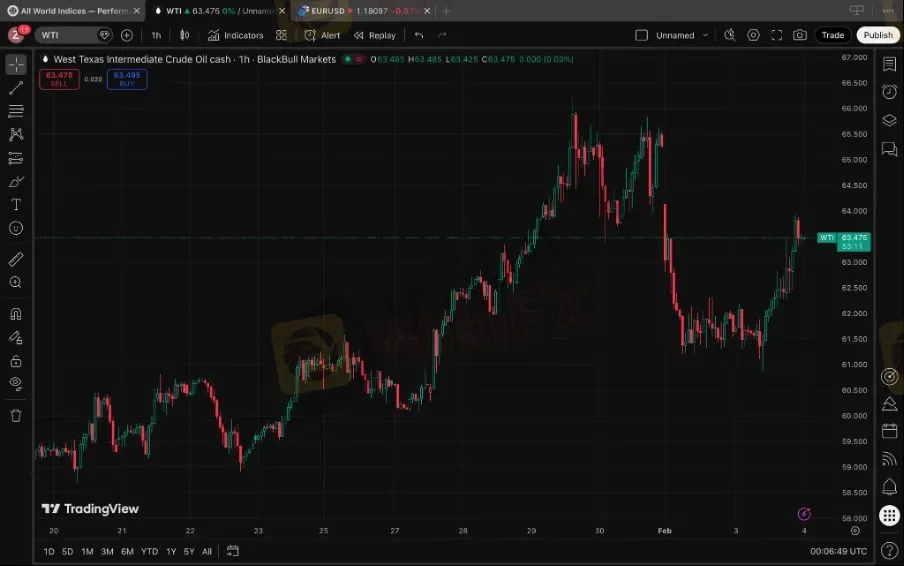Toggle lock all drawings
Image resolution: width=904 pixels, height=566 pixels.
click(x=16, y=361)
